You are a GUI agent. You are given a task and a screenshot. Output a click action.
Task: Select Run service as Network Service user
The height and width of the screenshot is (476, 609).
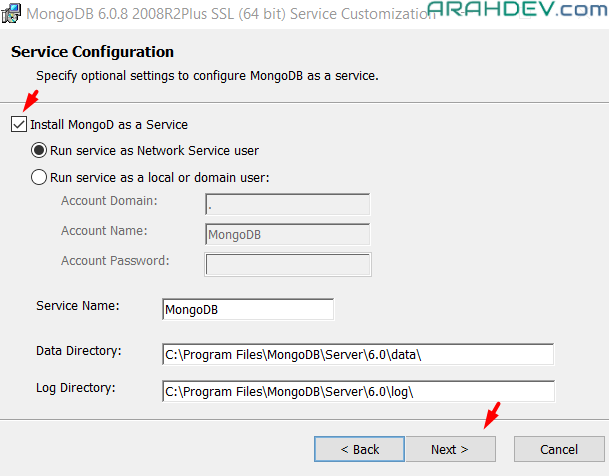coord(40,151)
